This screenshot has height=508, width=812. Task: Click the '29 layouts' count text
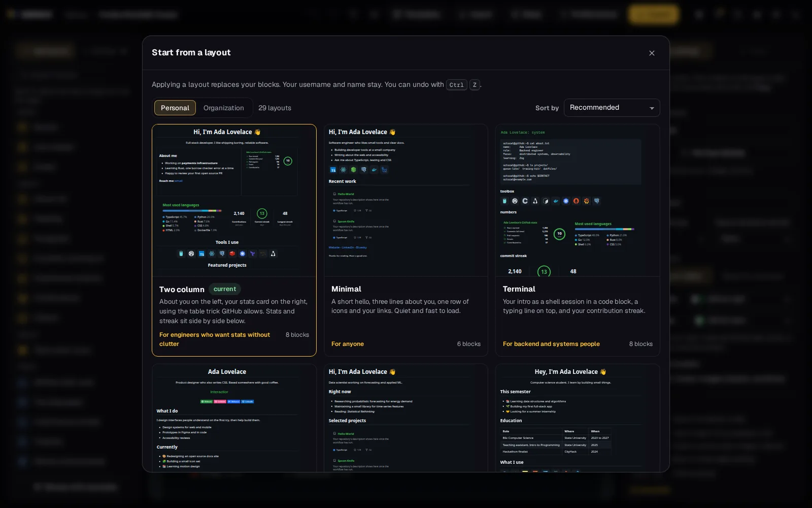[x=275, y=108]
